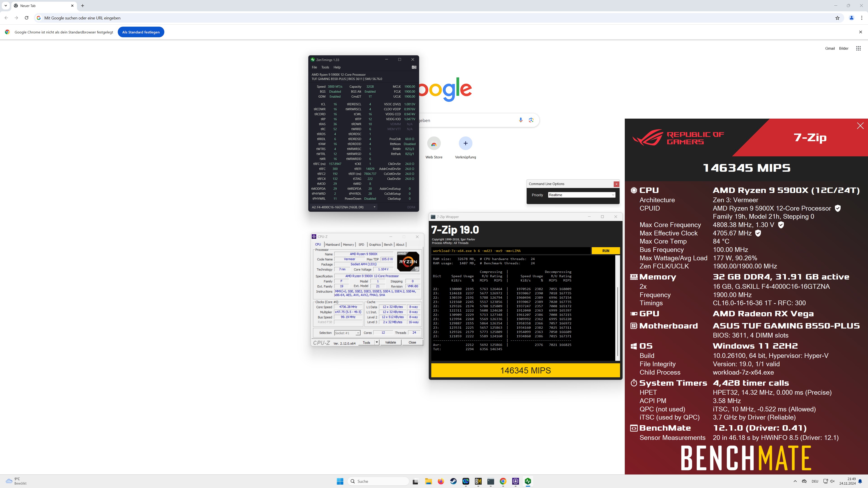Viewport: 868px width, 488px height.
Task: Close the Command Line Options window
Action: tap(616, 184)
